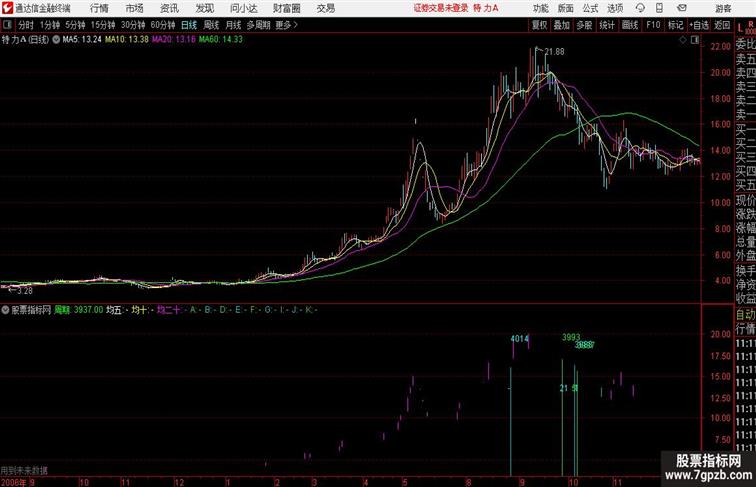756x487 pixels.
Task: Switch to the 1分钟 period tab
Action: (x=49, y=25)
